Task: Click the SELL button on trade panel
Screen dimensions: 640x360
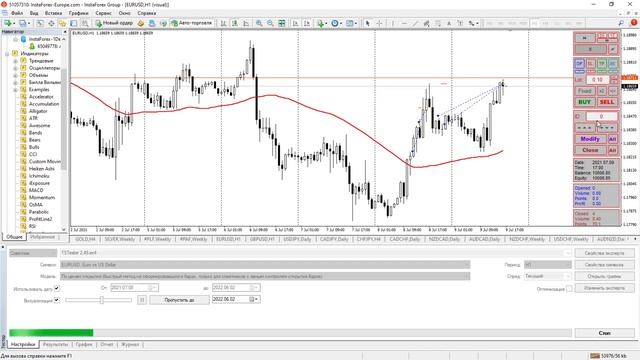Action: [x=607, y=102]
